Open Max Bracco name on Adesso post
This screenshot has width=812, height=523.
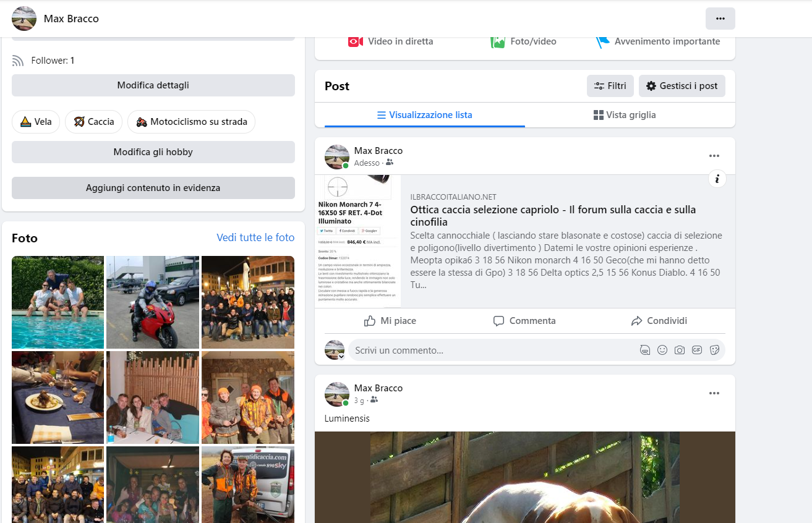click(x=378, y=150)
